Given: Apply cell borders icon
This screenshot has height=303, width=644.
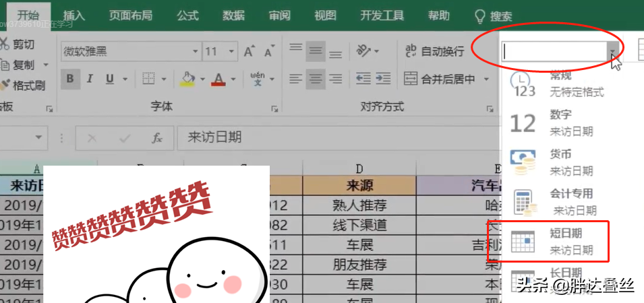Looking at the screenshot, I should click(148, 79).
